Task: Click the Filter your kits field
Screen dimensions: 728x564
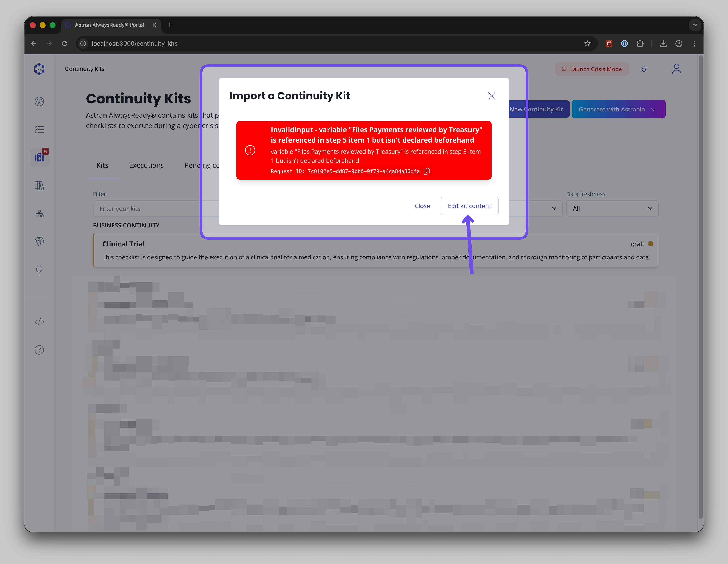Action: (x=153, y=209)
